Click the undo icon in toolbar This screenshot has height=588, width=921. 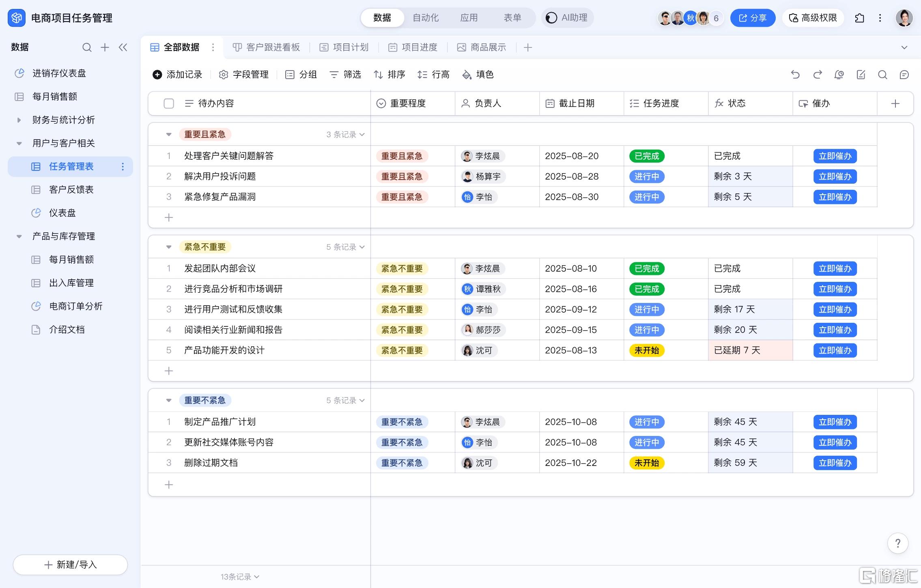[x=795, y=75]
